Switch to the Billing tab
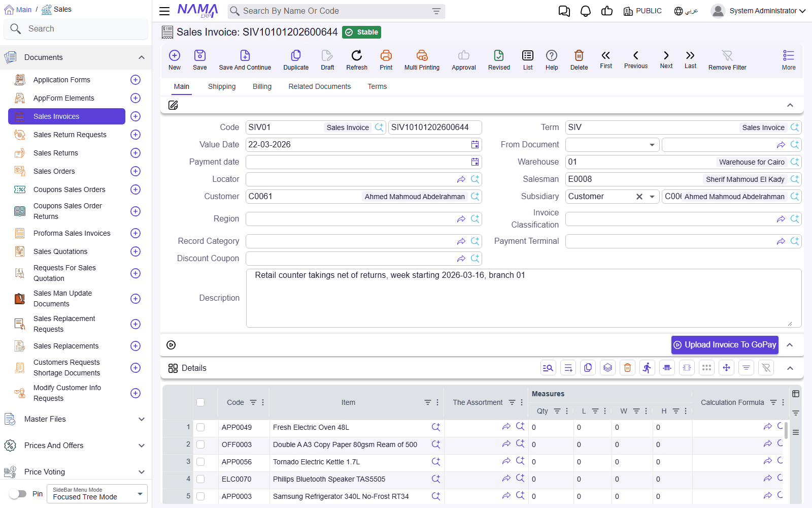The width and height of the screenshot is (812, 508). click(262, 86)
